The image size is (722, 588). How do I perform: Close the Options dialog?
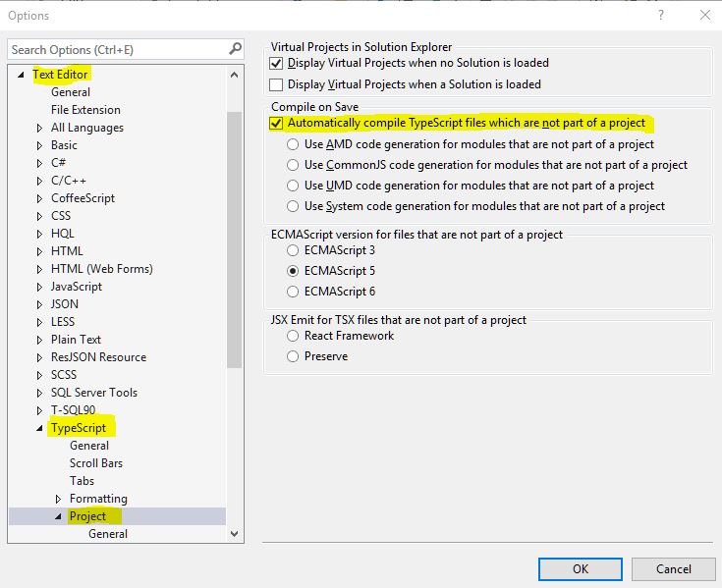(x=705, y=15)
